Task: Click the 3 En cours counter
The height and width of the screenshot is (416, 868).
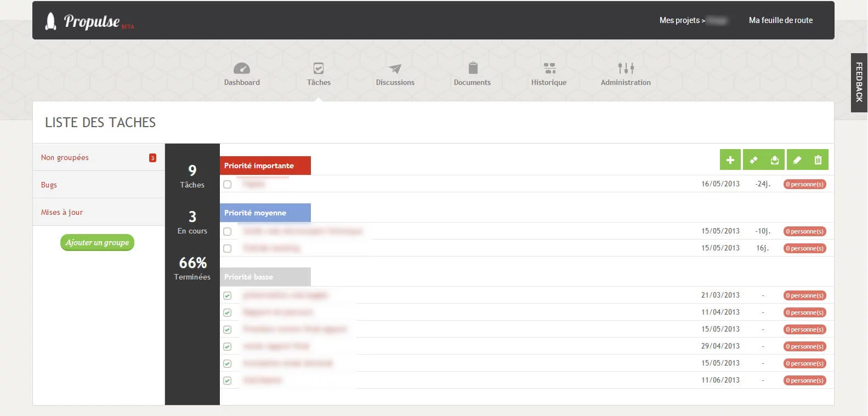Action: click(x=192, y=223)
